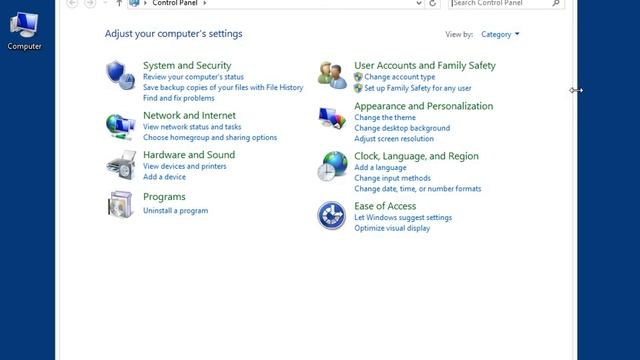Click Change desktop background link
Screen dimensions: 640x360
[x=402, y=128]
